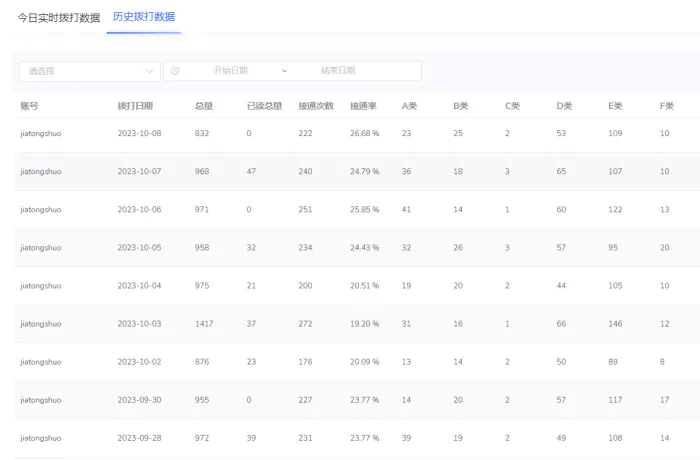Click the B类 column header
Screen dimensions: 700x460
(x=461, y=106)
